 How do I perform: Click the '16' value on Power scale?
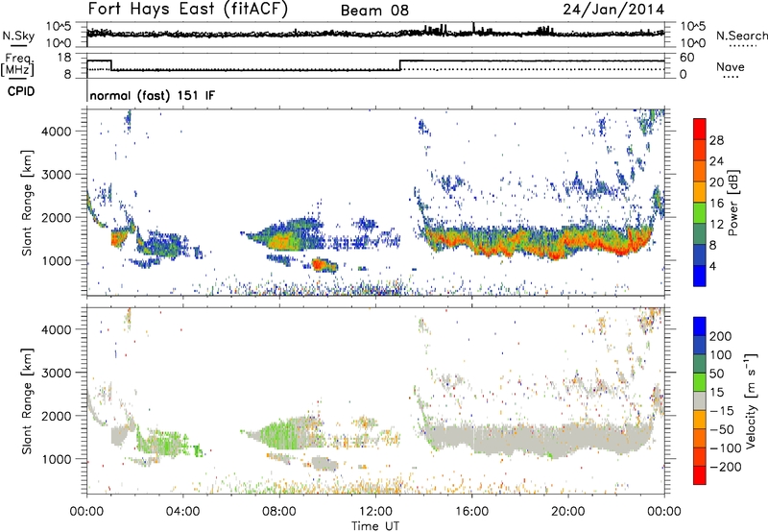point(716,203)
